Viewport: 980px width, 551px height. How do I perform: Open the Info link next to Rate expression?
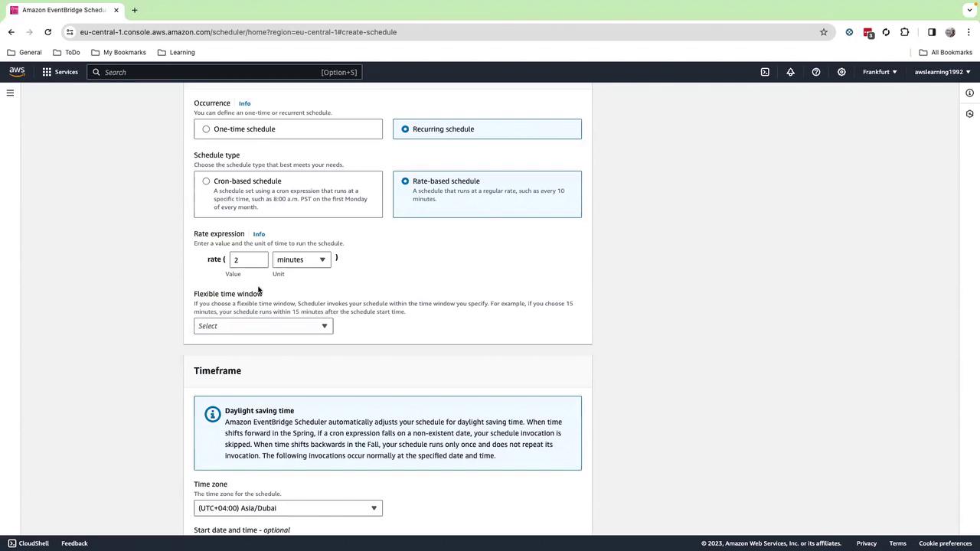point(259,234)
